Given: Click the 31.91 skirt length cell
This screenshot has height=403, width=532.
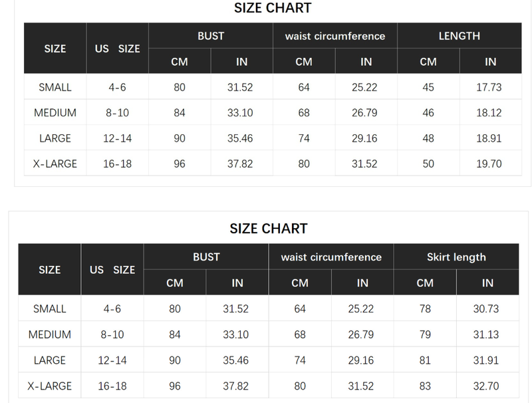Looking at the screenshot, I should tap(487, 360).
